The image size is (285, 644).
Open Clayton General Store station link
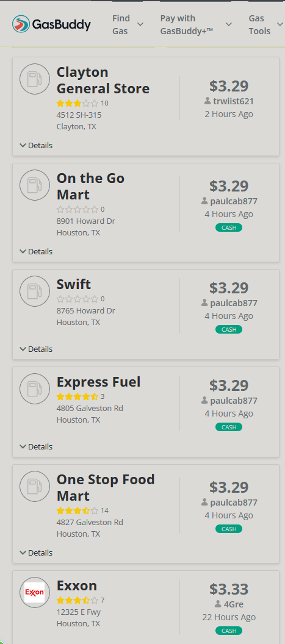(103, 80)
